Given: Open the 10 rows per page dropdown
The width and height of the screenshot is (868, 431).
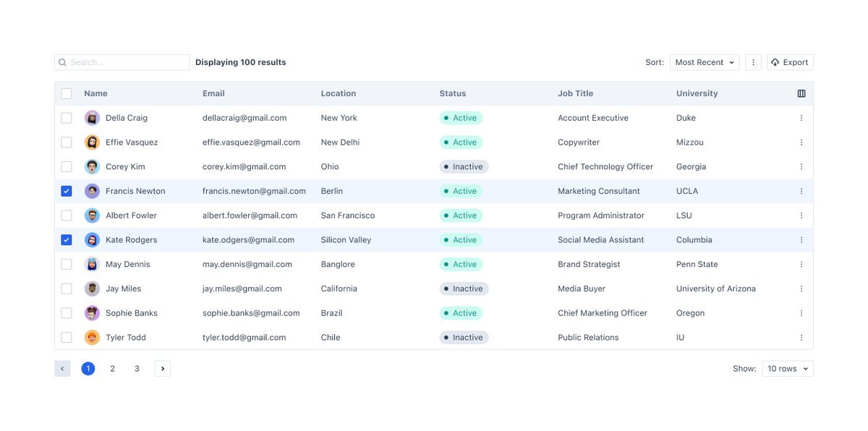Looking at the screenshot, I should pyautogui.click(x=788, y=369).
